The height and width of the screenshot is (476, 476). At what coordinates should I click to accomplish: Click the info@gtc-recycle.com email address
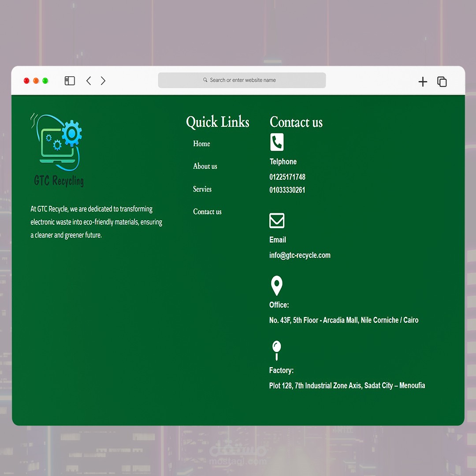tap(300, 255)
